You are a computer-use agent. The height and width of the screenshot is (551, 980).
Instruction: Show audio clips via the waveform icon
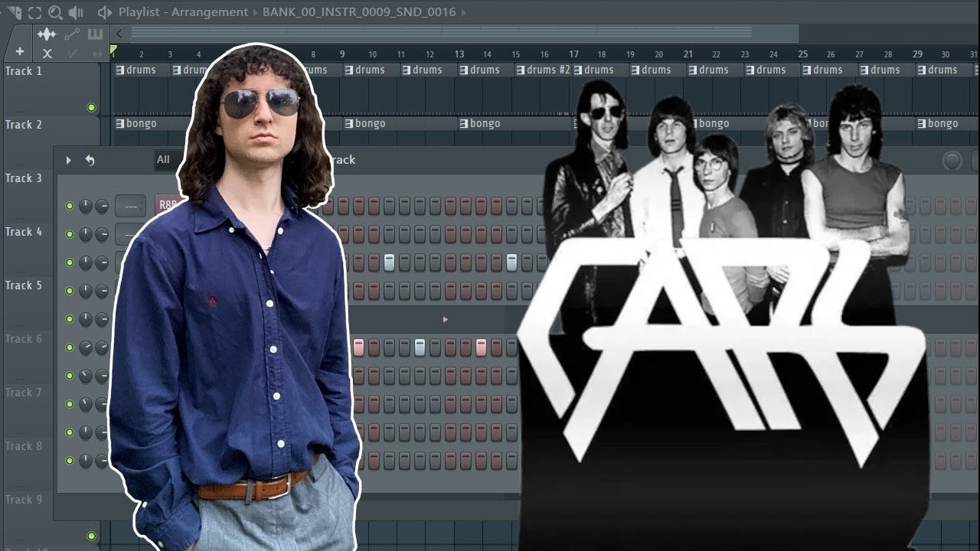point(47,34)
